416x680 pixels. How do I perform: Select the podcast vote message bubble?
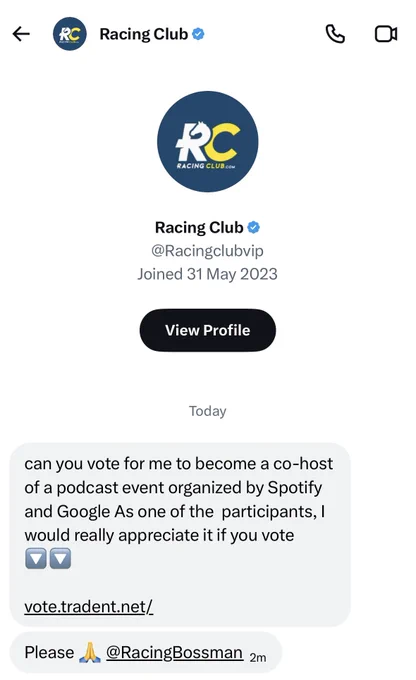point(180,534)
